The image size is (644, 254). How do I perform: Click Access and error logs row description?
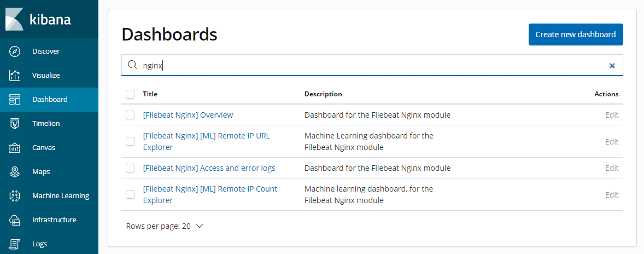tap(377, 168)
